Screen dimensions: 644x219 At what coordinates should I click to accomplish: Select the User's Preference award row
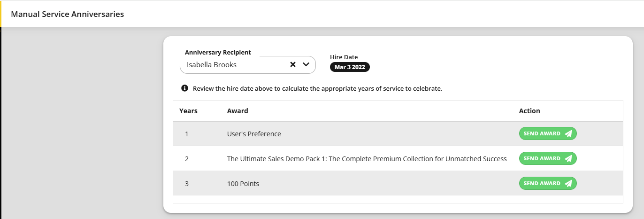click(x=398, y=134)
